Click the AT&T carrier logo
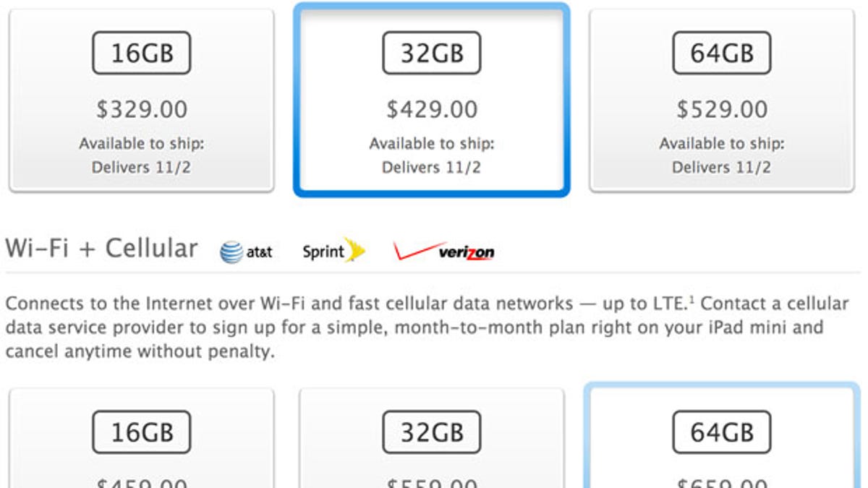Viewport: 868px width, 488px height. click(246, 250)
